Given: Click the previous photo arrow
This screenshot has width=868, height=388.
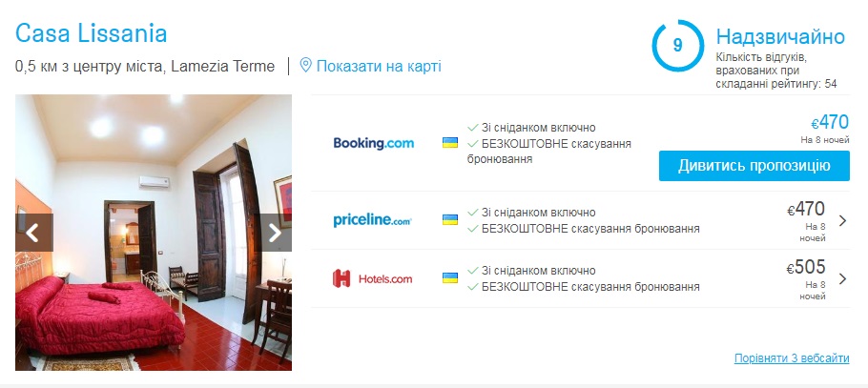Looking at the screenshot, I should coord(34,233).
